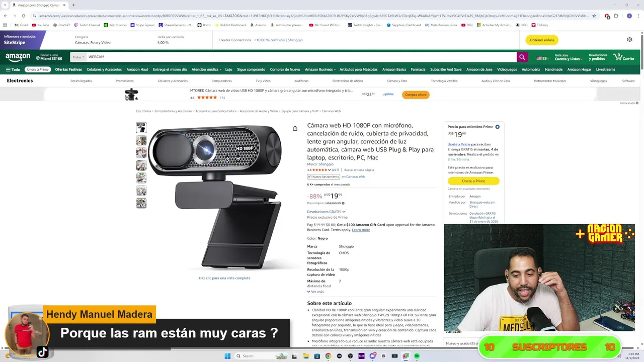Open Cámaras Web breadcrumb link
The image size is (644, 362).
331,111
